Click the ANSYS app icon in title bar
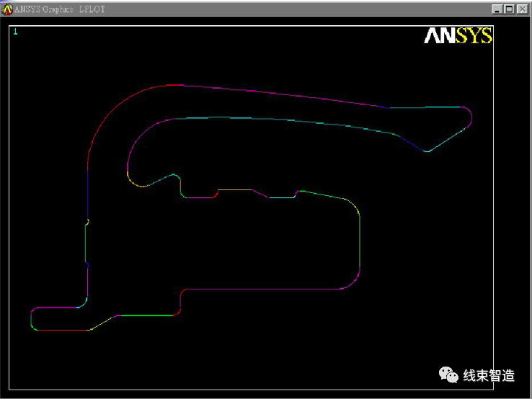532x399 pixels. (6, 9)
